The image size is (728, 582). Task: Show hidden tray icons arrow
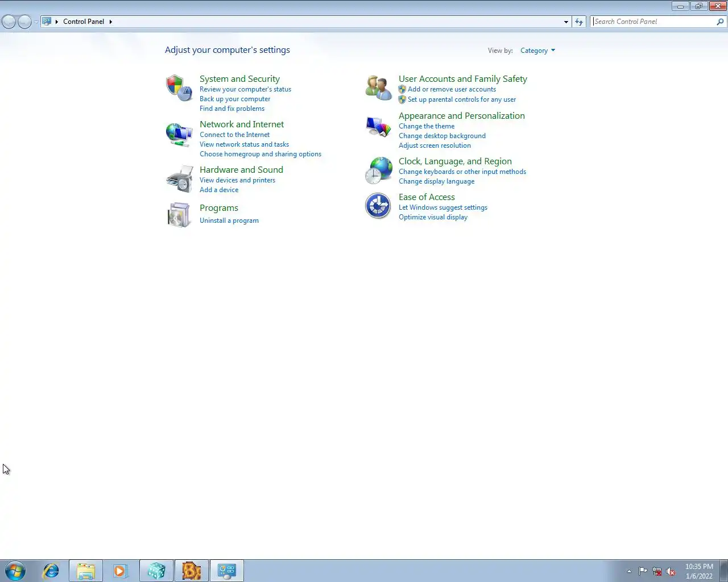[x=629, y=571]
